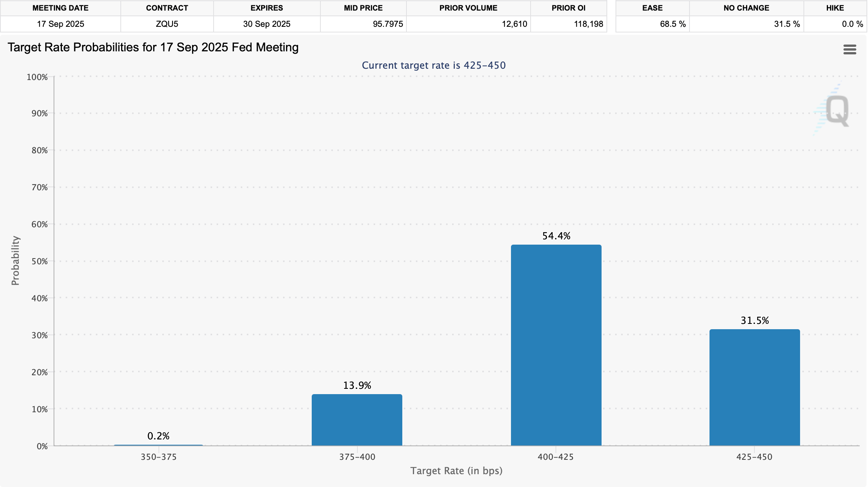Click the 13.9% bar for 375-400
This screenshot has width=868, height=487.
(x=357, y=420)
